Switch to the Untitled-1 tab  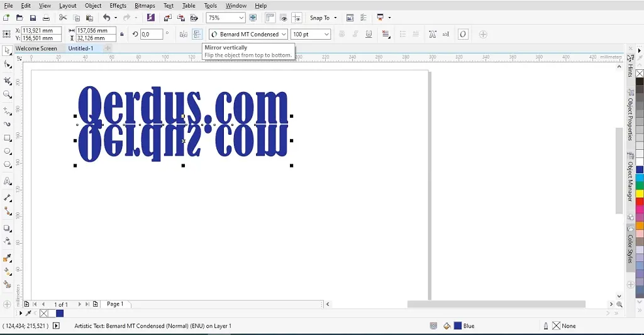(80, 48)
